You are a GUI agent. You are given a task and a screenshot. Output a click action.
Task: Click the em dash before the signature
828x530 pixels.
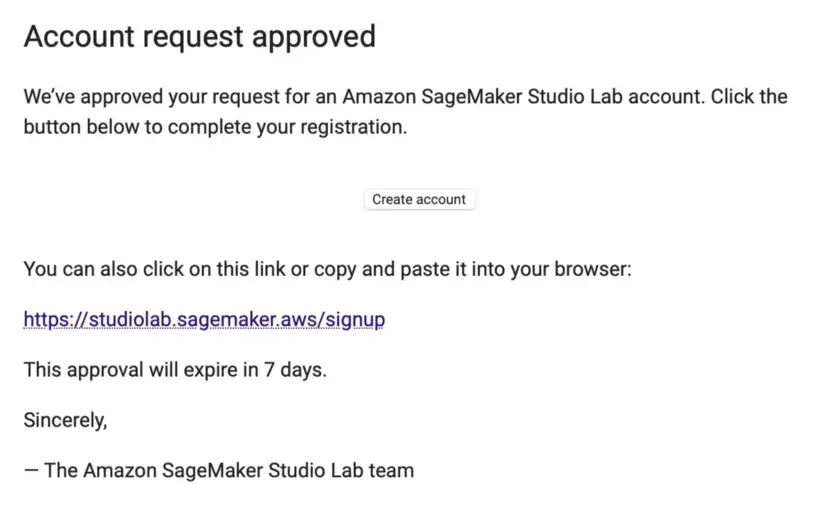point(31,470)
